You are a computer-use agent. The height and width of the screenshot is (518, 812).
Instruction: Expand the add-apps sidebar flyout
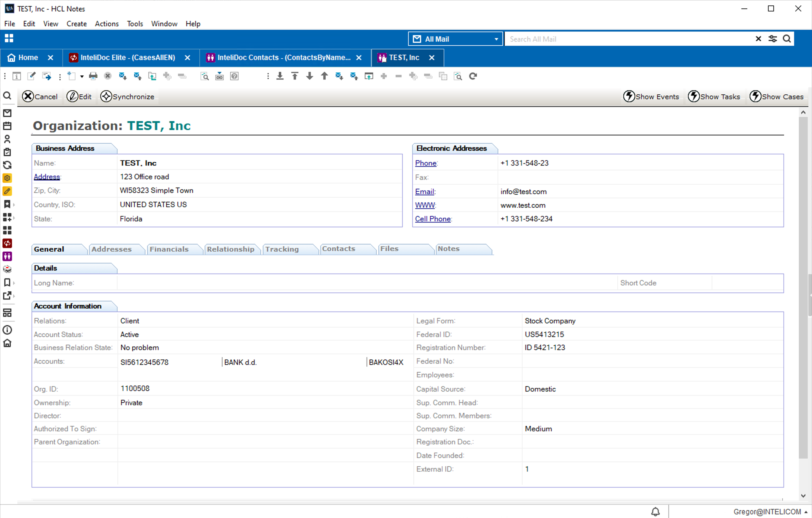(14, 217)
